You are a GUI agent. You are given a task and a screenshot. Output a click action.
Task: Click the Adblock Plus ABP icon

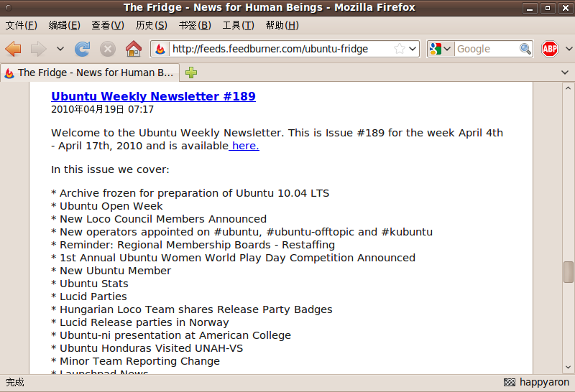pyautogui.click(x=550, y=49)
